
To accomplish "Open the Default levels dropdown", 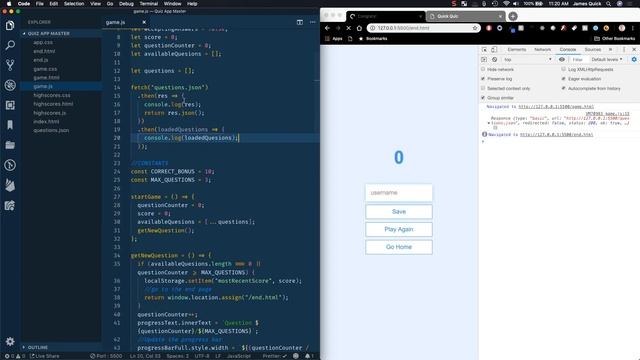I will (607, 60).
